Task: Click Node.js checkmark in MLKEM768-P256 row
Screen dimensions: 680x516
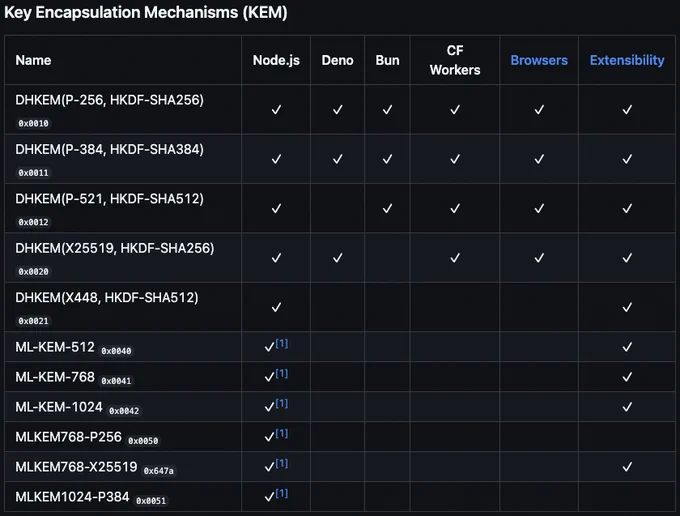Action: [269, 437]
